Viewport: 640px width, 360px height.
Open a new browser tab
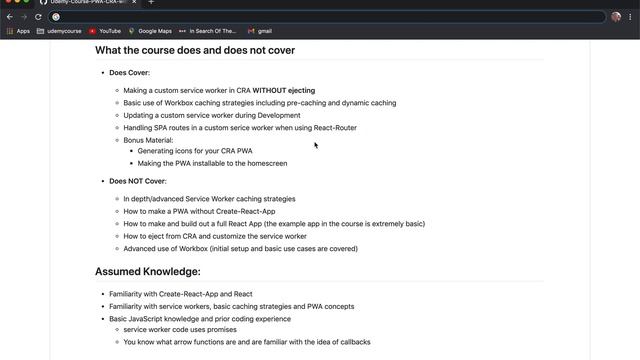[x=151, y=2]
